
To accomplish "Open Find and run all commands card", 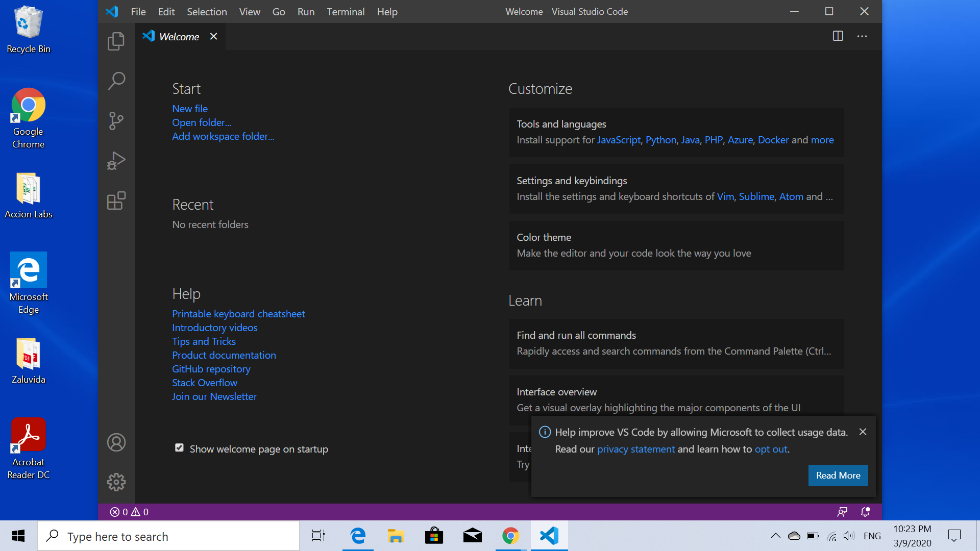I will pyautogui.click(x=676, y=343).
